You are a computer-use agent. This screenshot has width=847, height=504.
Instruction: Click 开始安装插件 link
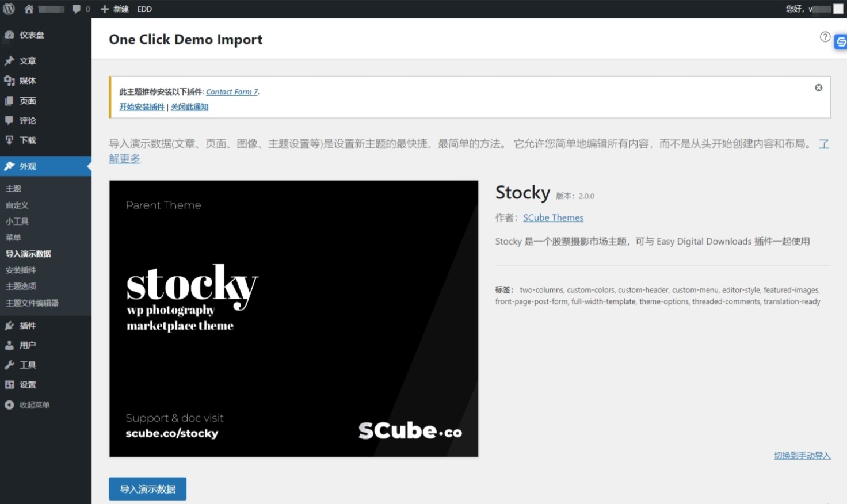[x=142, y=106]
